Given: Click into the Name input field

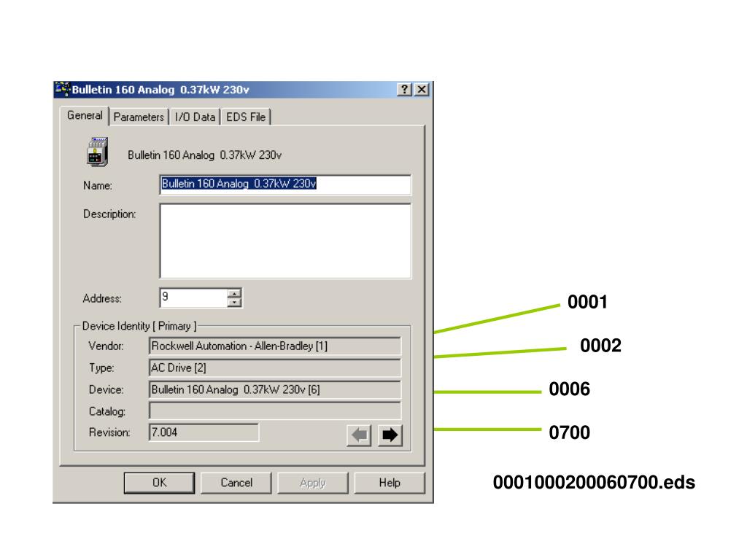Looking at the screenshot, I should [285, 184].
